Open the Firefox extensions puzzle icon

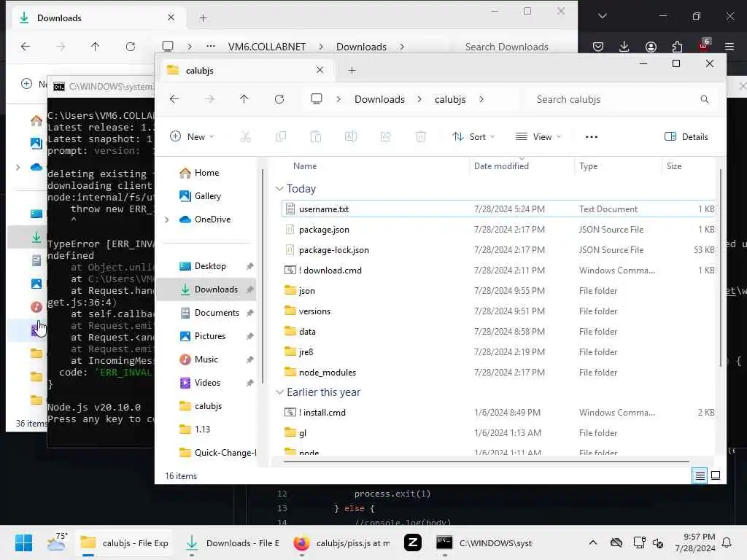point(677,46)
